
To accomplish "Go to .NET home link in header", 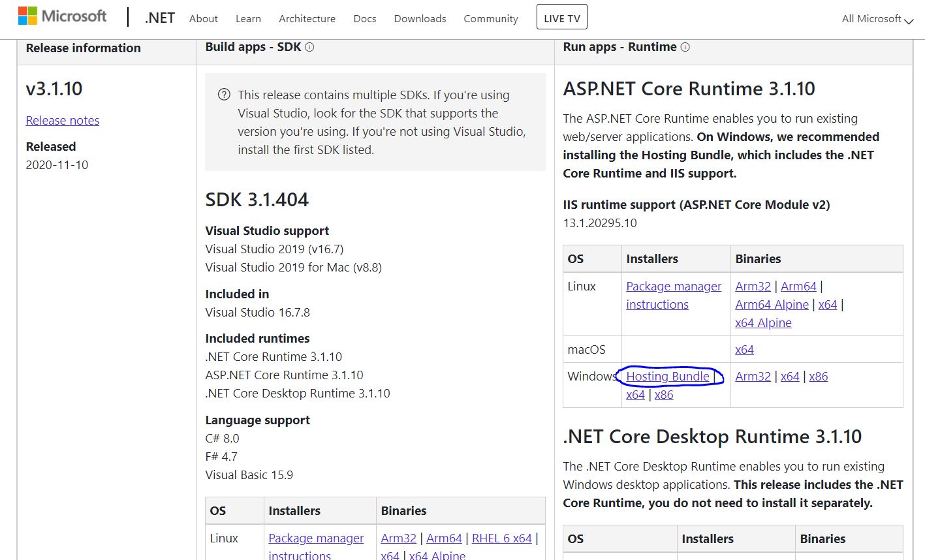I will coord(159,18).
